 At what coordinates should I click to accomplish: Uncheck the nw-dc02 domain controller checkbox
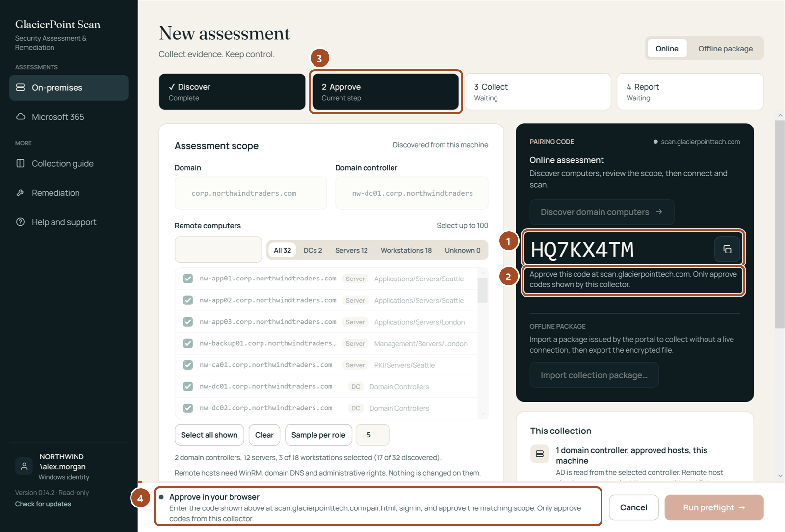point(188,408)
